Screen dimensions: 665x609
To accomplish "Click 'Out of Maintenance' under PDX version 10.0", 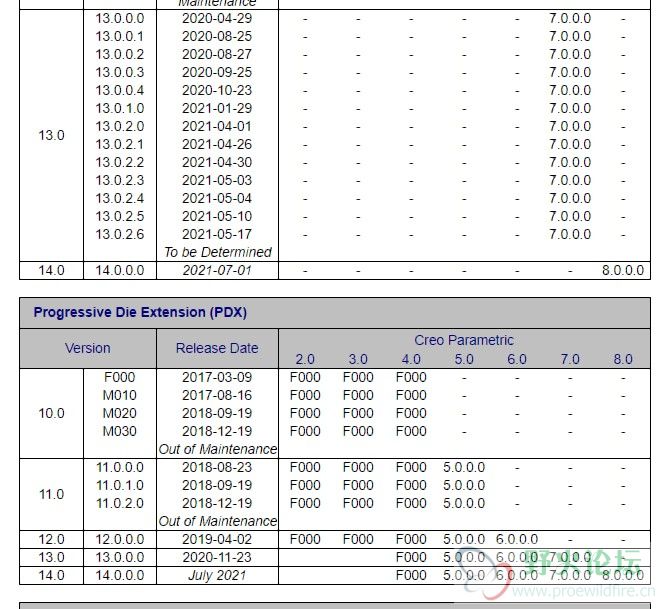I will 218,450.
